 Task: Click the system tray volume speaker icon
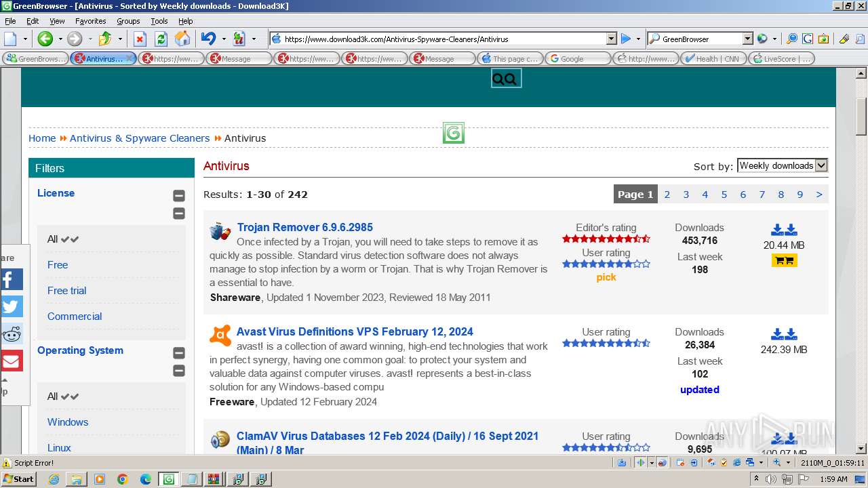click(771, 479)
